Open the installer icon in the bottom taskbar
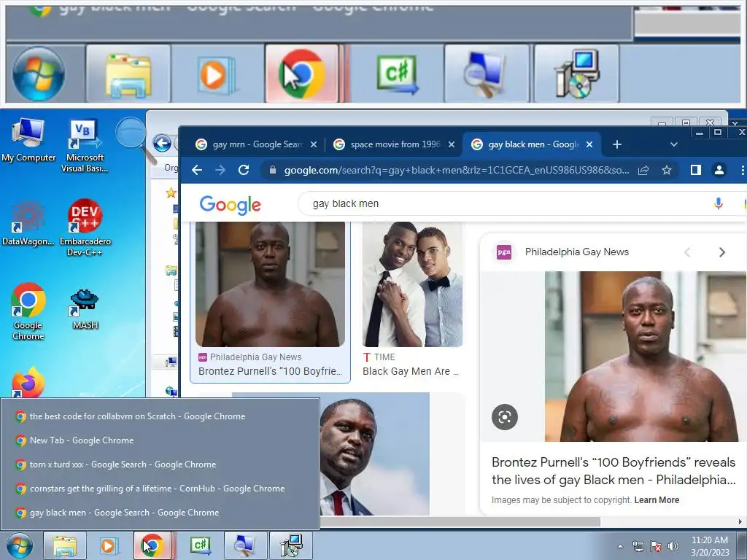The width and height of the screenshot is (747, 560). point(290,545)
